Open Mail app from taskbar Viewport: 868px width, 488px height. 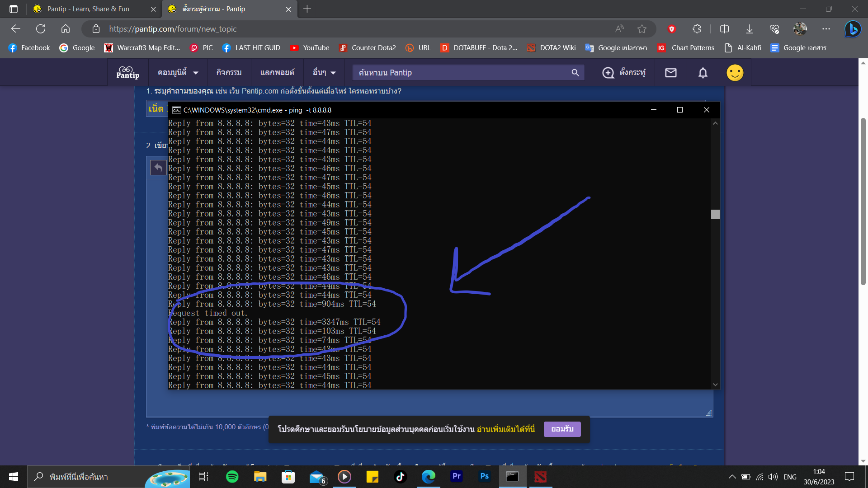click(x=317, y=477)
